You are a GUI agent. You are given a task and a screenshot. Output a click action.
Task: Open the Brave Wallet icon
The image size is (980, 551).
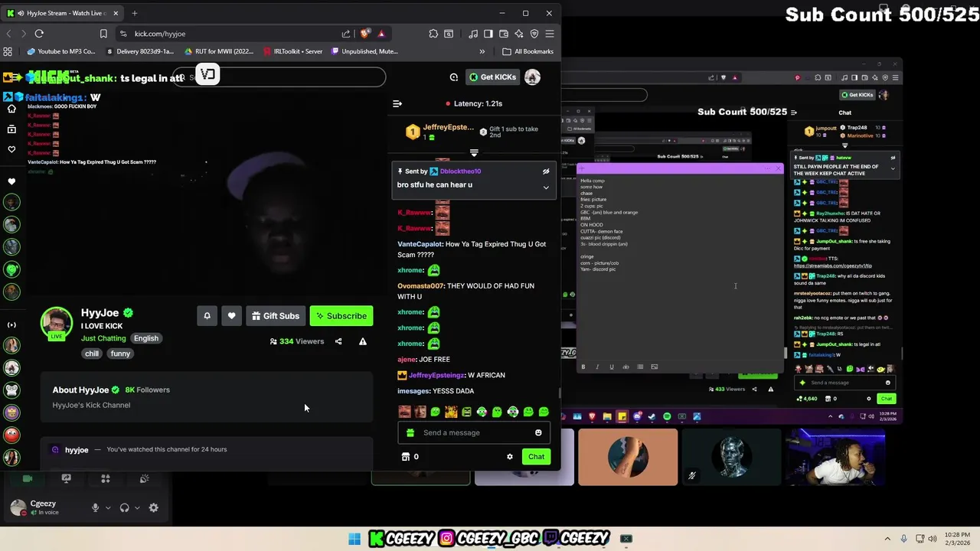point(504,34)
